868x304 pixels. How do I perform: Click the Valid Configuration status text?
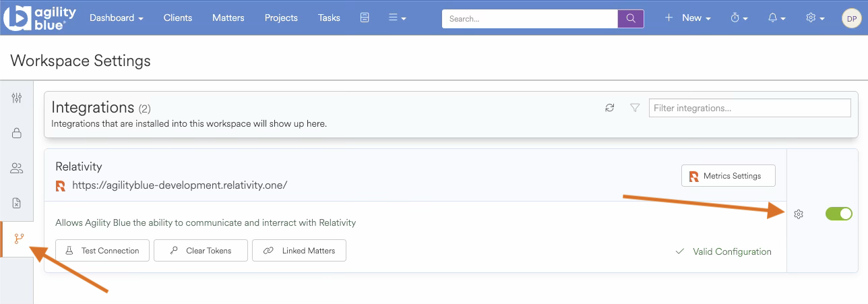coord(732,251)
